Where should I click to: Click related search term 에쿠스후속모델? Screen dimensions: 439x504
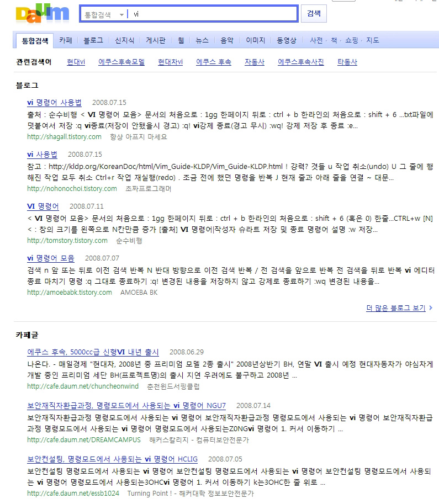121,62
